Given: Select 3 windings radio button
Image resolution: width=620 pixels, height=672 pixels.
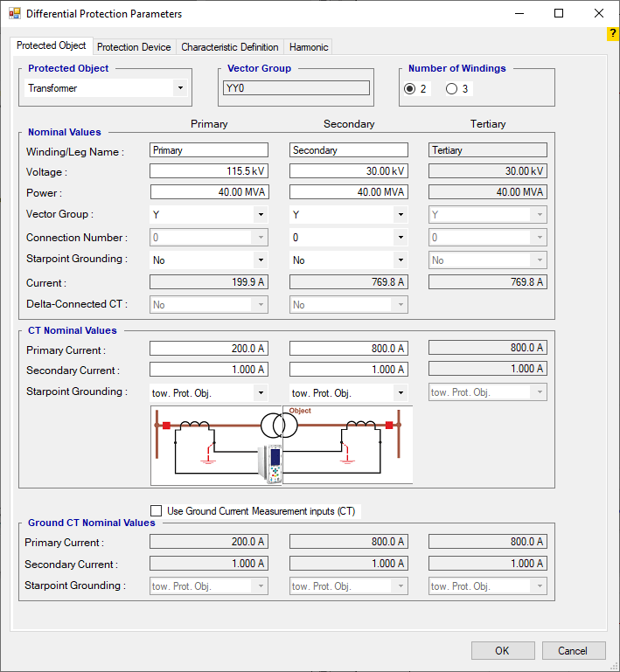Looking at the screenshot, I should (451, 88).
